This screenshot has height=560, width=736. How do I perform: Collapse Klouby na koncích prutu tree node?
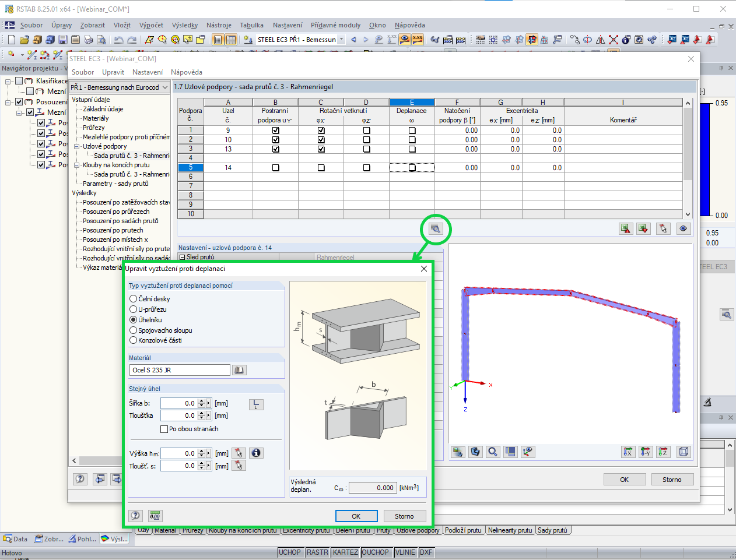[x=77, y=165]
